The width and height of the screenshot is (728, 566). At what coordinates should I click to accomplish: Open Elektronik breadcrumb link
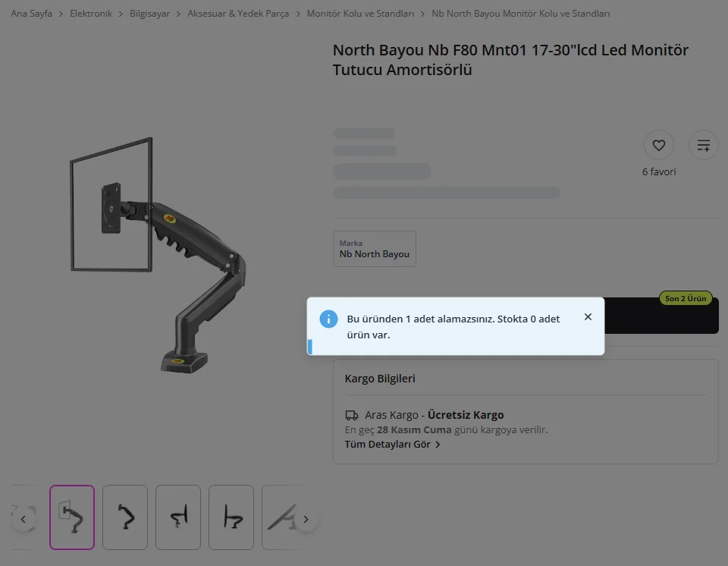[x=91, y=14]
